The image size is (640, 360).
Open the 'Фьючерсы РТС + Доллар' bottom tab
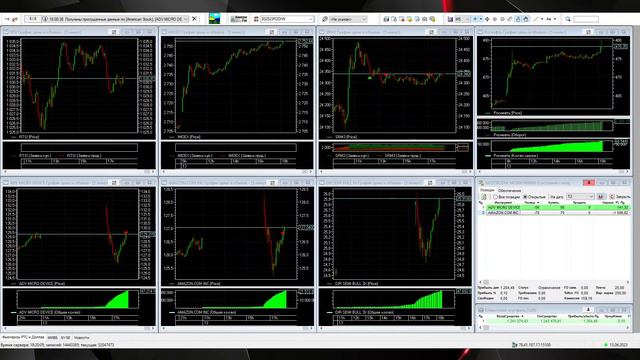(x=23, y=338)
